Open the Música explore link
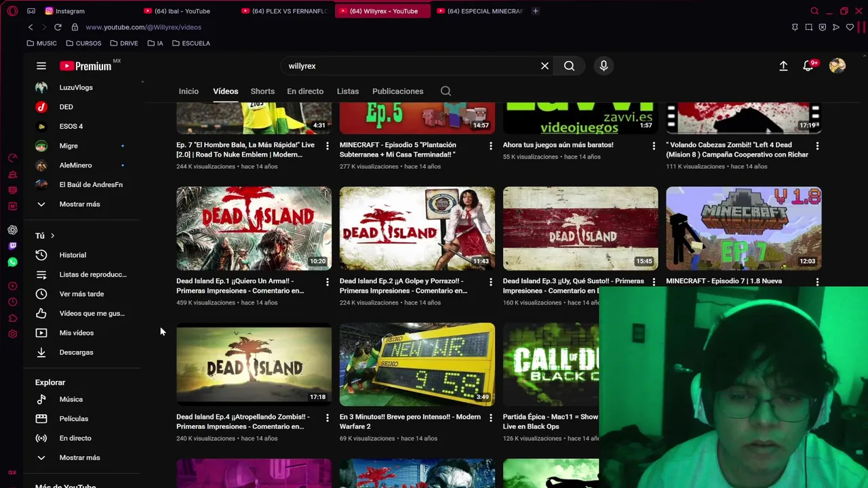 point(71,399)
